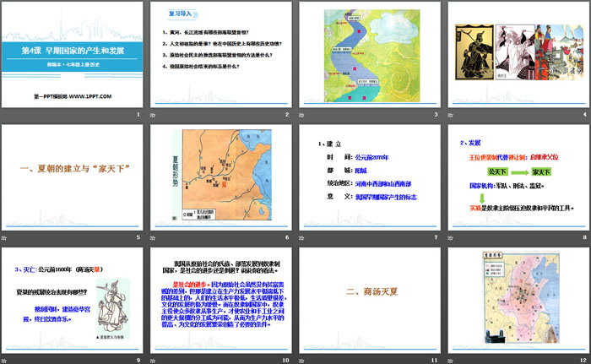This screenshot has height=364, width=591.
Task: Click the colorful figure paintings on slide 4
Action: click(543, 53)
